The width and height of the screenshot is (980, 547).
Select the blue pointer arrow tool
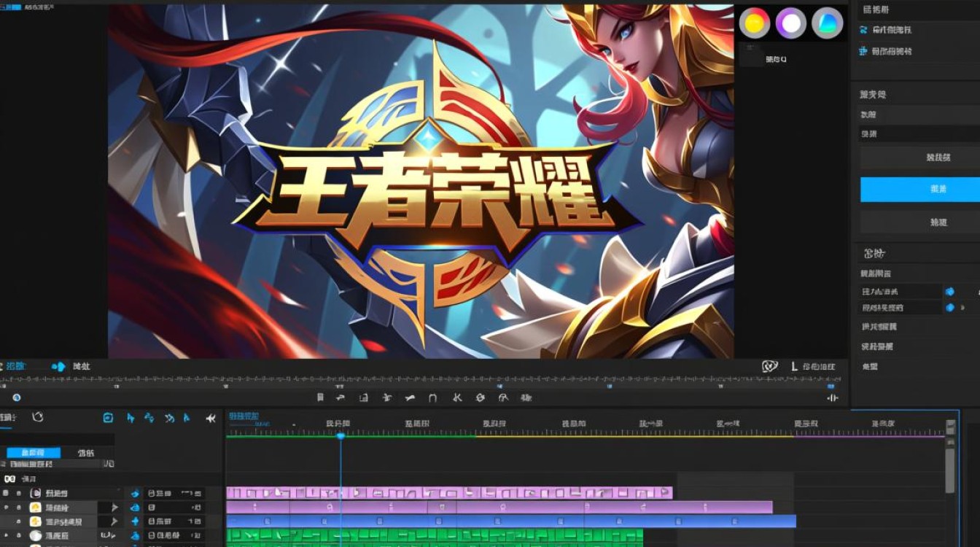[131, 418]
